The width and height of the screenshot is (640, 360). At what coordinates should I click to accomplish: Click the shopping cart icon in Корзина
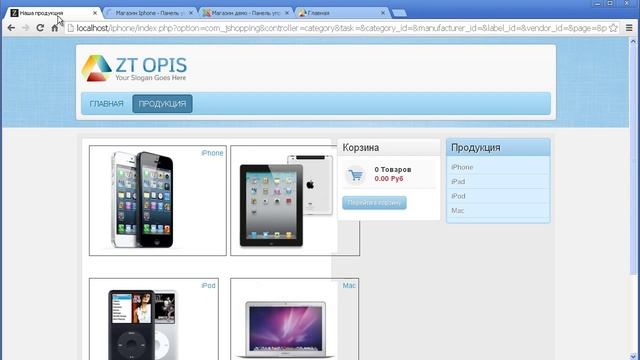[356, 175]
